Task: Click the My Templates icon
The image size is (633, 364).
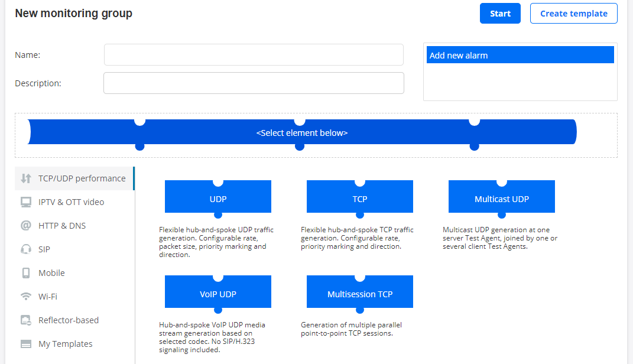Action: (x=25, y=344)
